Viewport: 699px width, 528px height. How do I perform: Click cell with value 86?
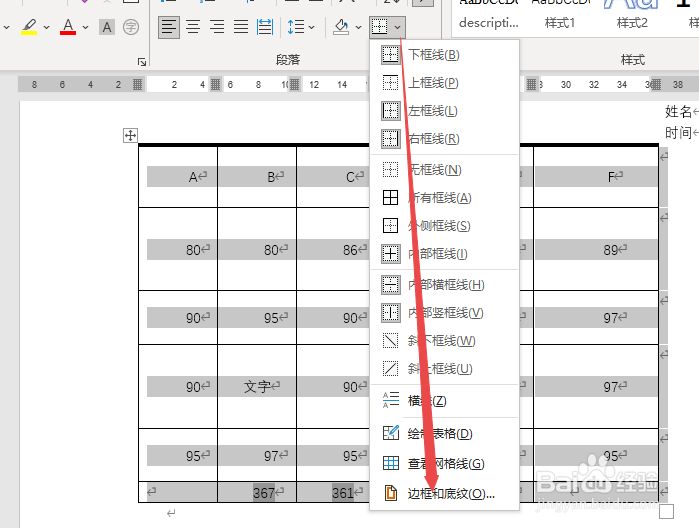pos(333,250)
